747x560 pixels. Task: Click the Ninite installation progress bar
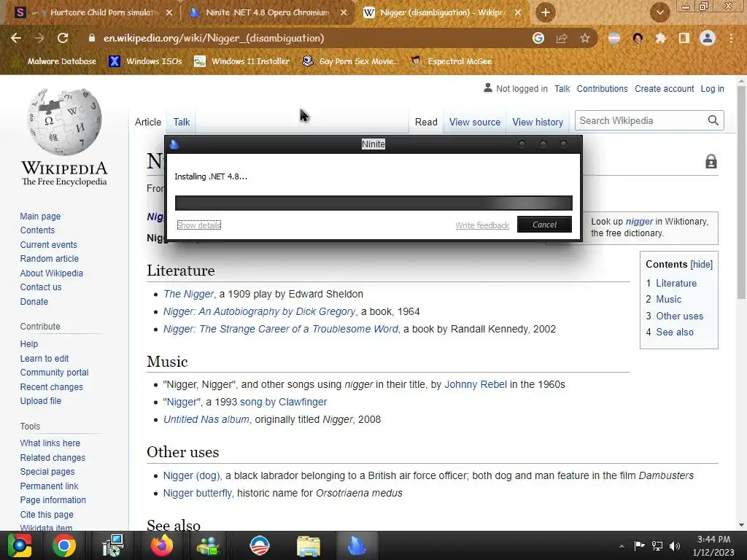[373, 203]
